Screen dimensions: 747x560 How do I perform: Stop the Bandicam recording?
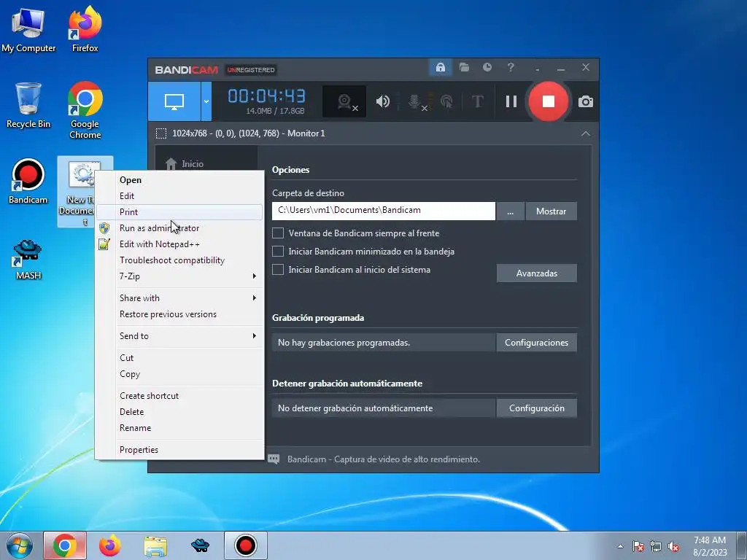pos(549,101)
